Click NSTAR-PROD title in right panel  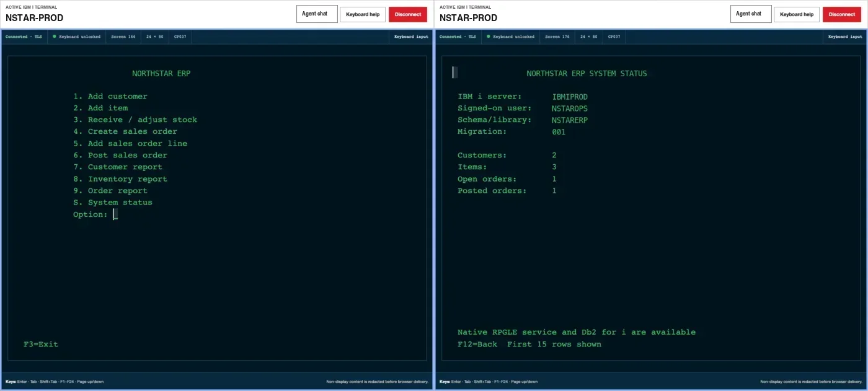[x=468, y=18]
